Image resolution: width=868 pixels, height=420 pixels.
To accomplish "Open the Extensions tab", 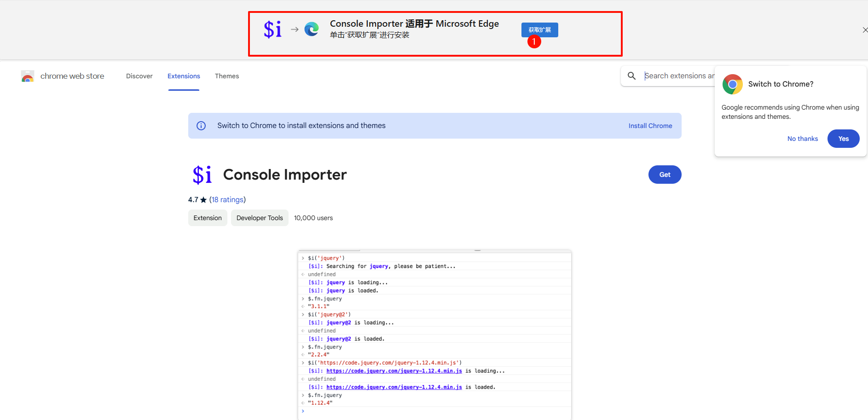I will (x=184, y=76).
